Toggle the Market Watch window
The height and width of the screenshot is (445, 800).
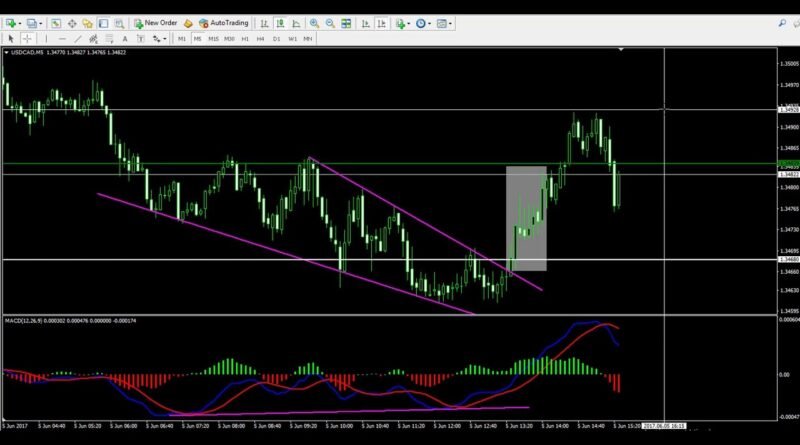(x=56, y=23)
